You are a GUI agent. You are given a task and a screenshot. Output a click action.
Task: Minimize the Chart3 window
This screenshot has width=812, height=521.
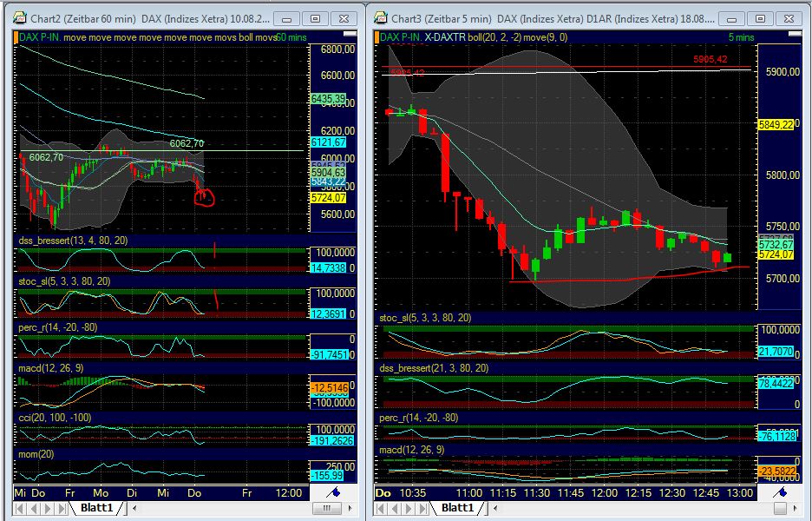tap(731, 18)
